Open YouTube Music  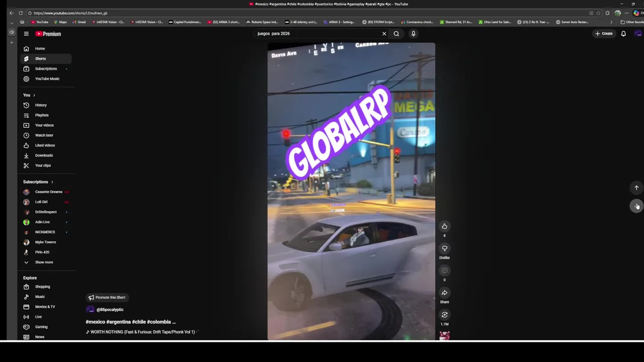(x=46, y=79)
